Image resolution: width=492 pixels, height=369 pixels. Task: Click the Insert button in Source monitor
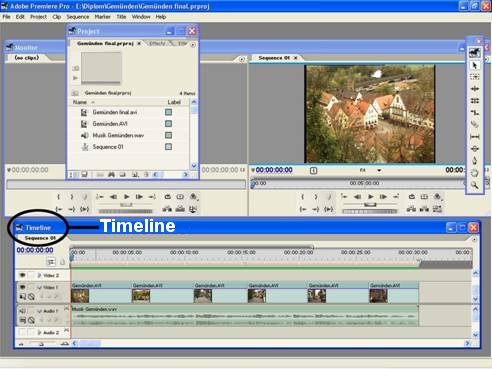(167, 209)
